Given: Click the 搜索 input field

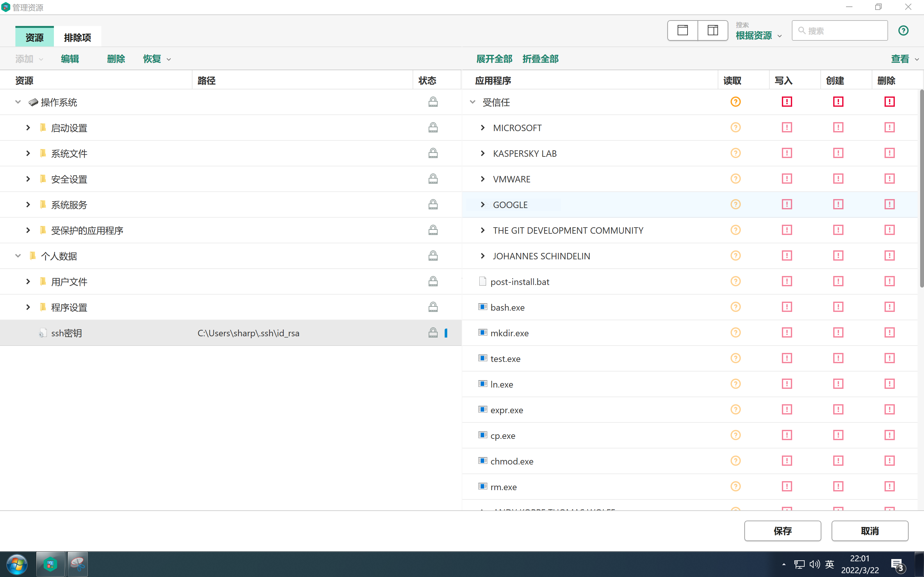Looking at the screenshot, I should click(844, 30).
